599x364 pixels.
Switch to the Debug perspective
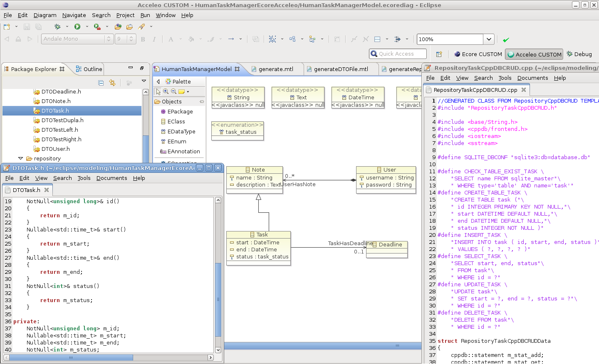tap(579, 54)
